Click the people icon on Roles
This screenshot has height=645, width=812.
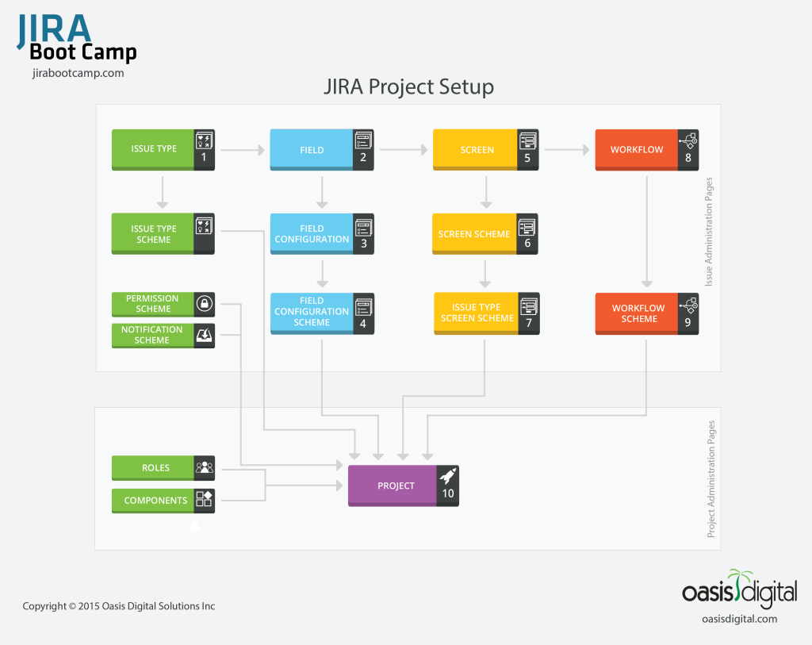[x=204, y=467]
